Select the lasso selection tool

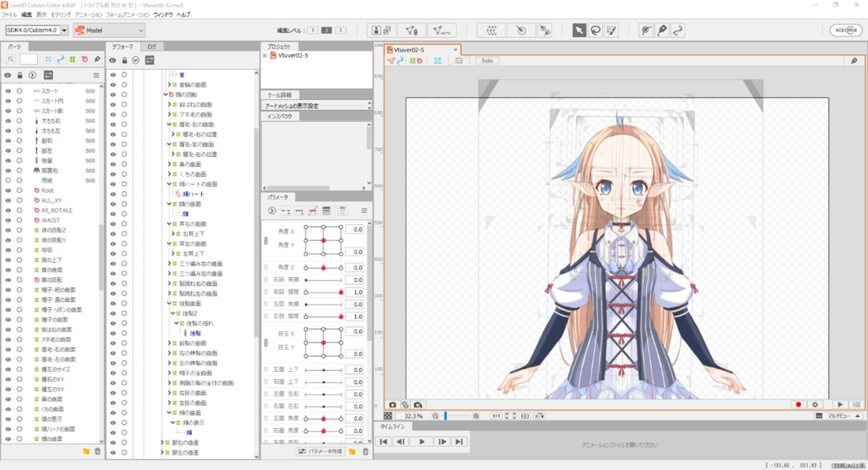596,31
